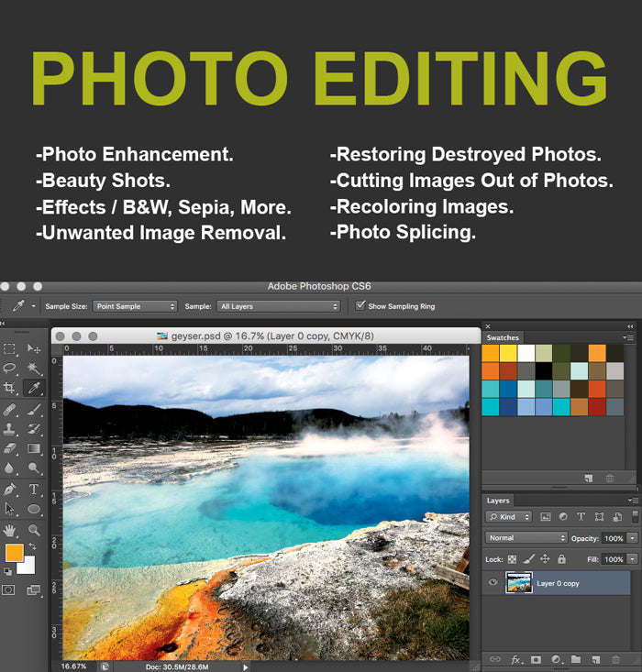Screen dimensions: 642x672
Task: Select the Horizontal Type tool
Action: (34, 489)
